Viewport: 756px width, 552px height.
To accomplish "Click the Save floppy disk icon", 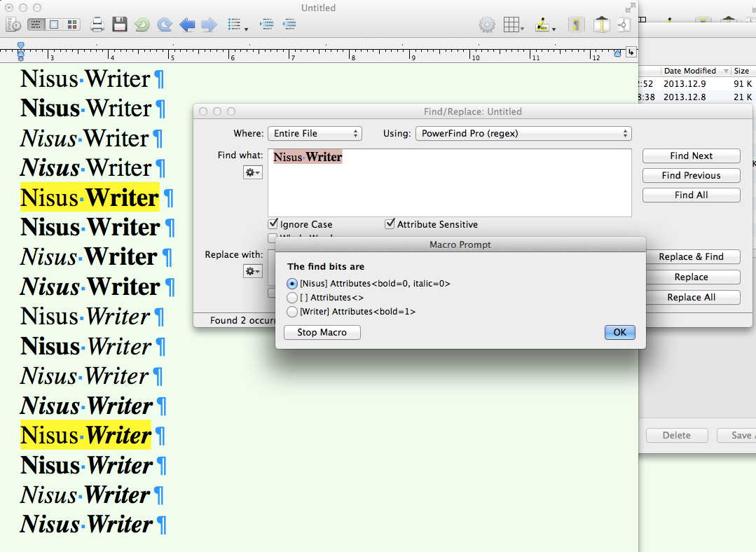I will point(120,25).
